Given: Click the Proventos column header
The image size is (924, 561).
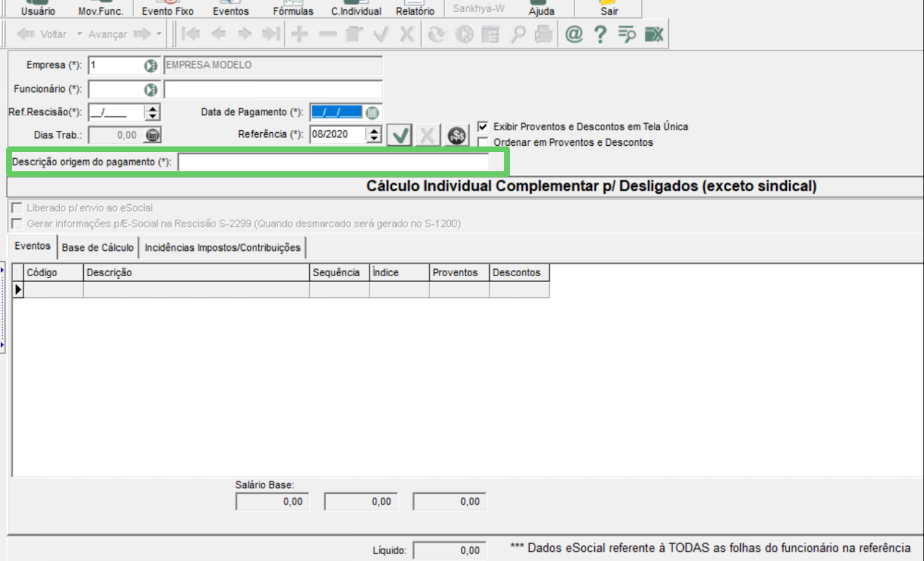Looking at the screenshot, I should pyautogui.click(x=459, y=272).
